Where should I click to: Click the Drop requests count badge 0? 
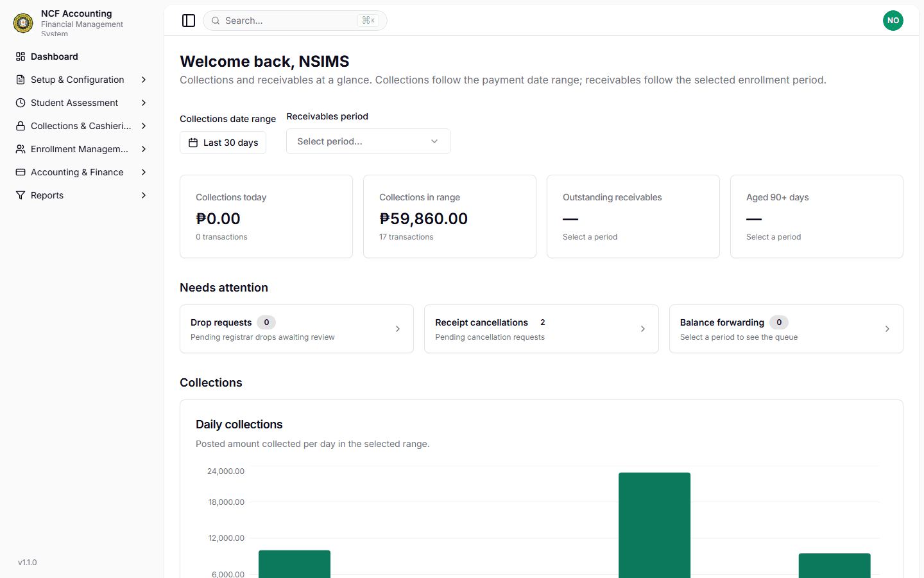266,322
